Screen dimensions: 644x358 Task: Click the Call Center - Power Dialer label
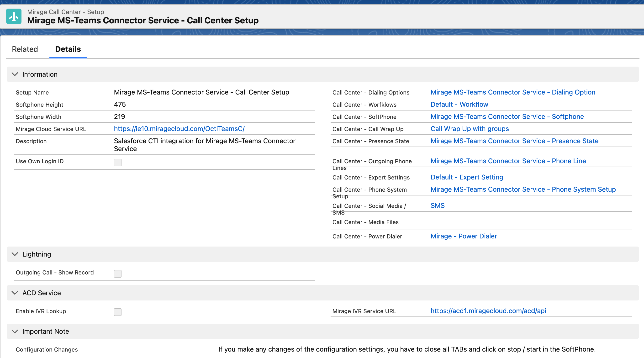(x=367, y=237)
